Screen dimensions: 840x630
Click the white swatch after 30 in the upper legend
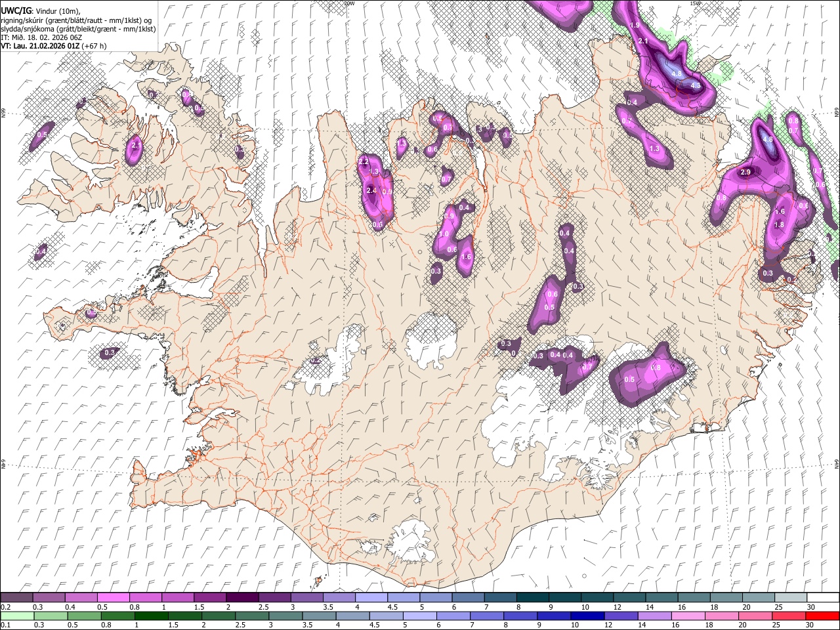pos(822,598)
